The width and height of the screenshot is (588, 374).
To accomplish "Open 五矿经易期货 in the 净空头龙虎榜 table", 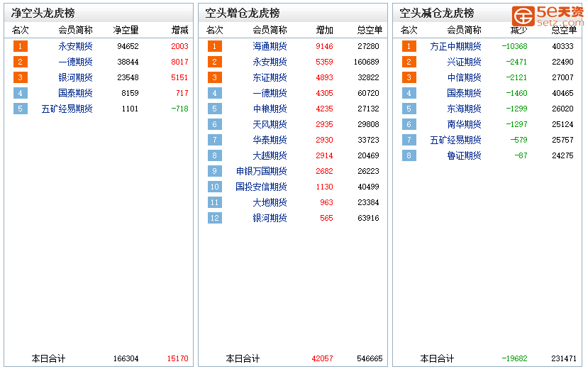I will [x=67, y=109].
